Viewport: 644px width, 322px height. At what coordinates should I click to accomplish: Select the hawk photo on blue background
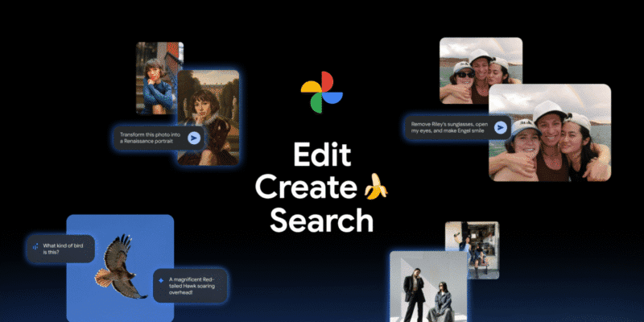click(x=120, y=268)
